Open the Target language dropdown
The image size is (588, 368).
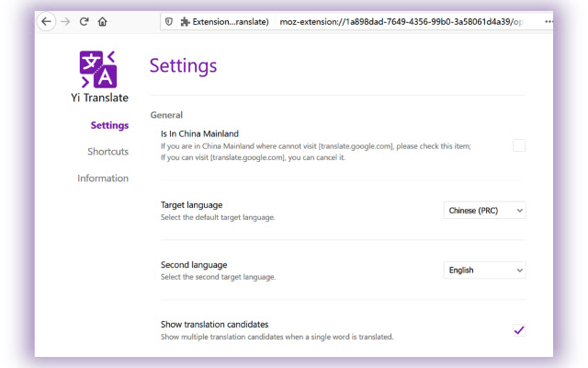click(485, 211)
